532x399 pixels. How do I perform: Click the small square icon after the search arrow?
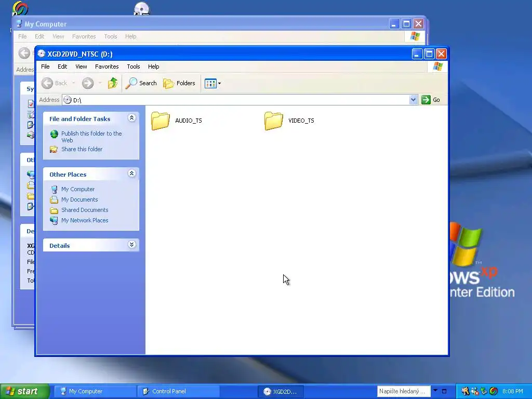[x=444, y=391]
